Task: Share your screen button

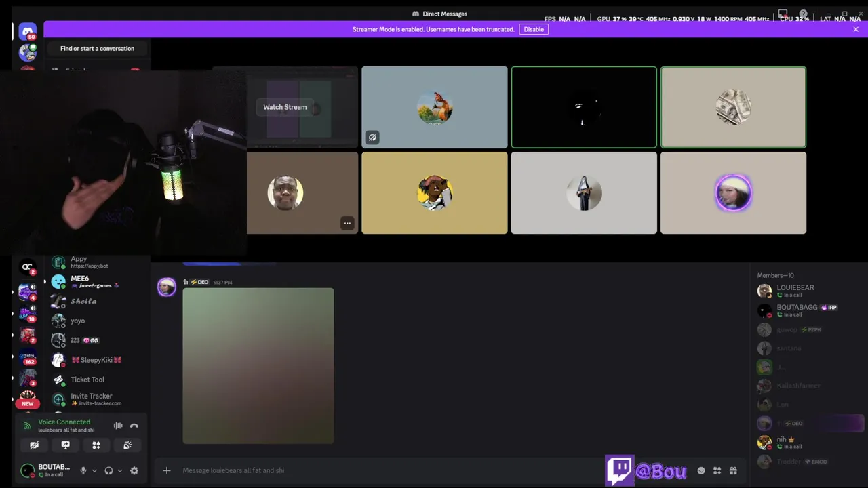Action: point(65,445)
